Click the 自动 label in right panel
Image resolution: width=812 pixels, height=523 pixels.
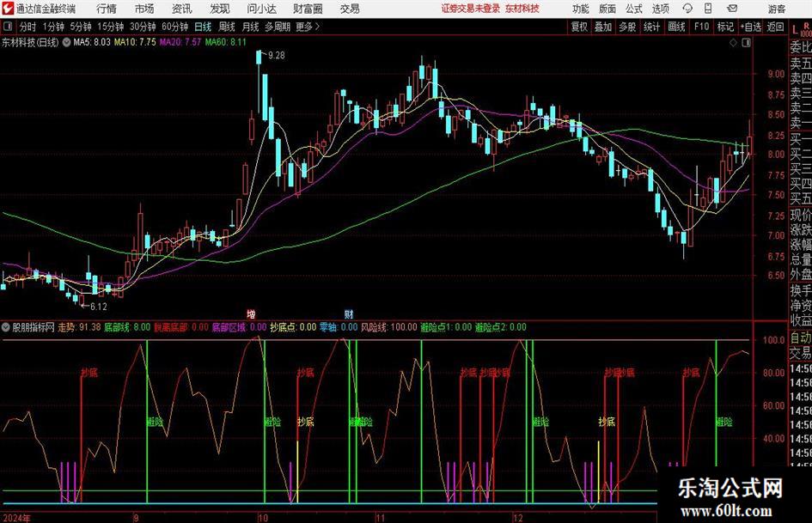(801, 338)
